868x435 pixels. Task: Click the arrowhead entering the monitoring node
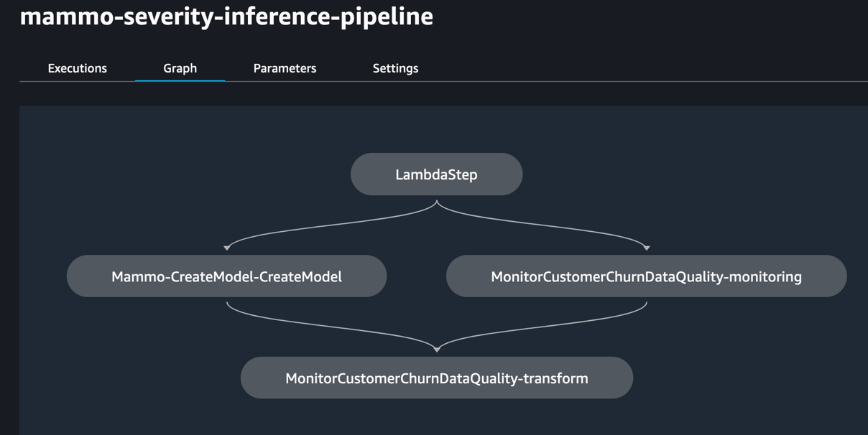tap(647, 248)
